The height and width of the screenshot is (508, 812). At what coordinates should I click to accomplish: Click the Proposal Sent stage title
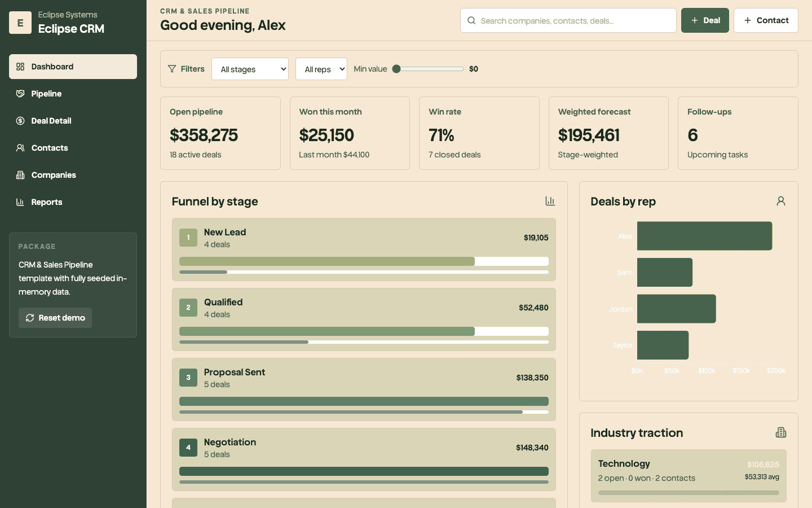[x=235, y=372]
